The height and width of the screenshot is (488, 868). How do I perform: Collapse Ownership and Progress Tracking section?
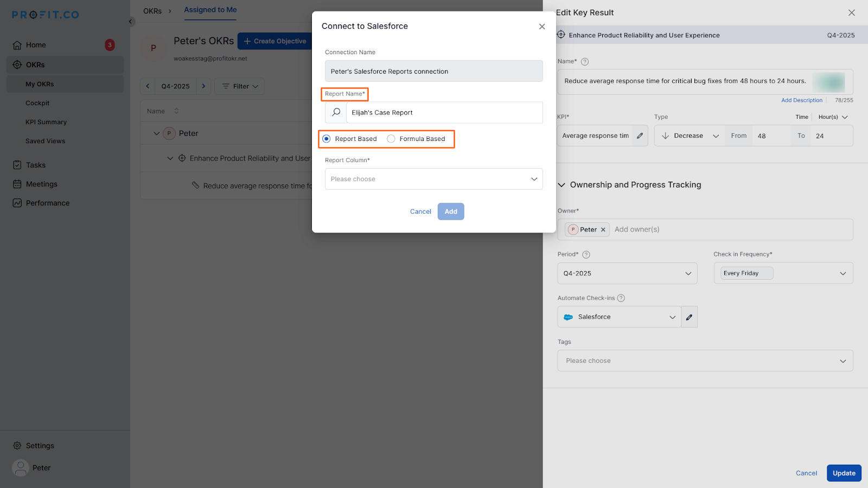pyautogui.click(x=561, y=185)
